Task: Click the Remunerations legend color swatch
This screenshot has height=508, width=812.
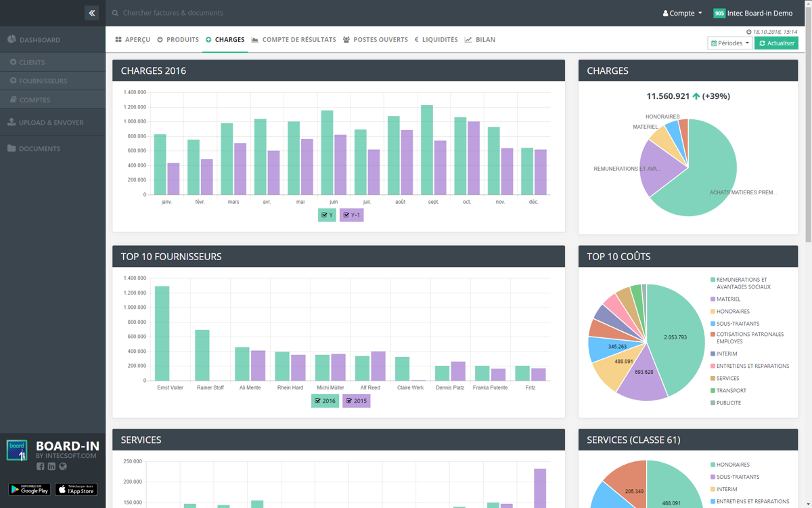Action: pos(713,280)
